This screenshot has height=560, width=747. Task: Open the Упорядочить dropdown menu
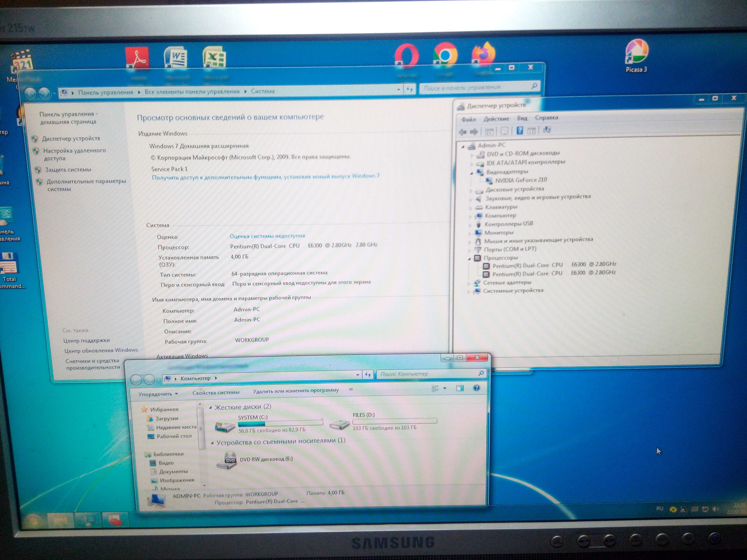pyautogui.click(x=158, y=394)
